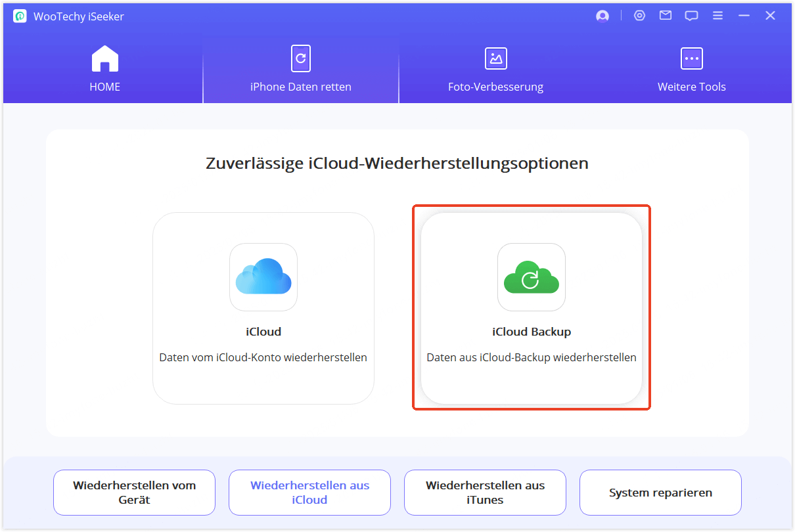Open the Foto-Verbesserung tab

coord(495,86)
